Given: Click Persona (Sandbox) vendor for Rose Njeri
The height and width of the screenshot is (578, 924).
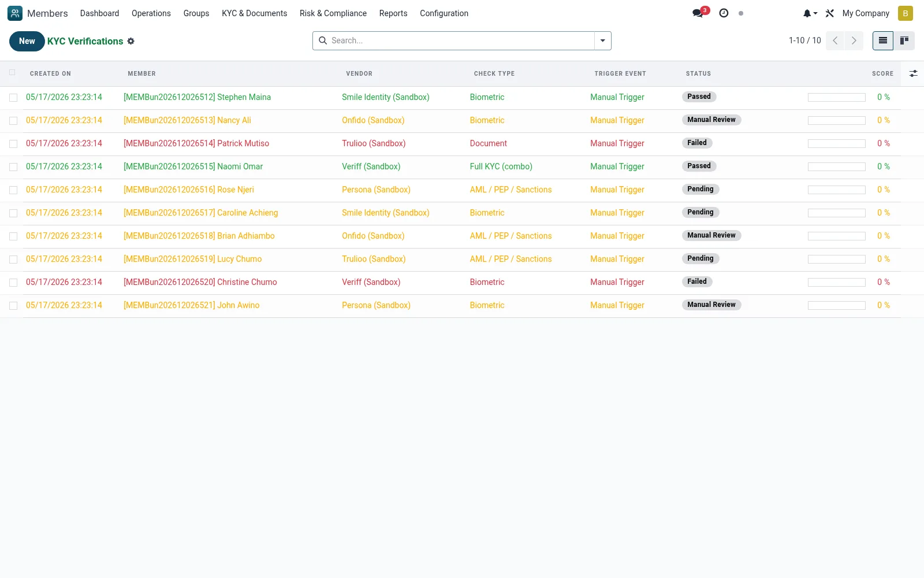Looking at the screenshot, I should [376, 190].
